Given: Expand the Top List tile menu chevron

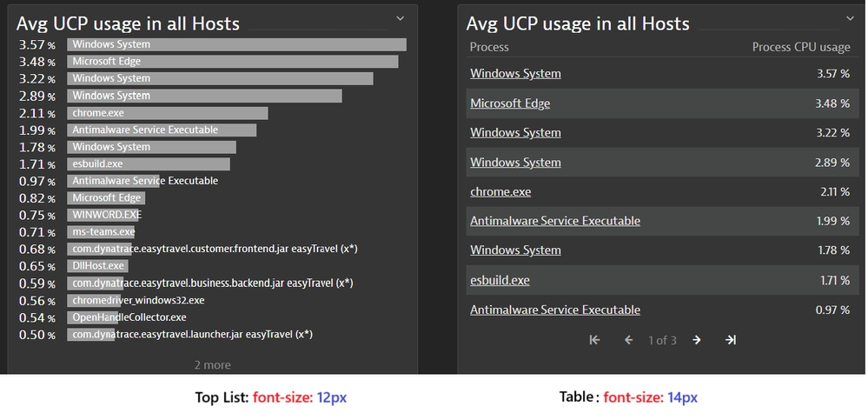Looking at the screenshot, I should tap(401, 17).
